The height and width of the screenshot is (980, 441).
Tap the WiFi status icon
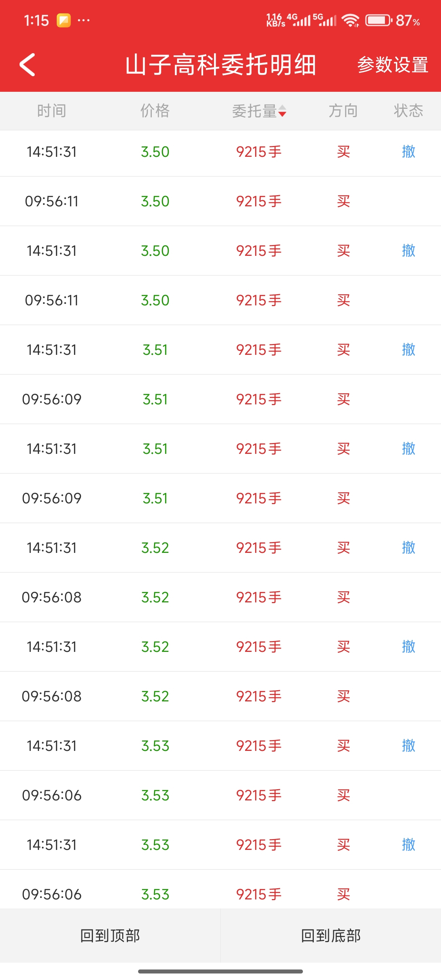click(350, 20)
